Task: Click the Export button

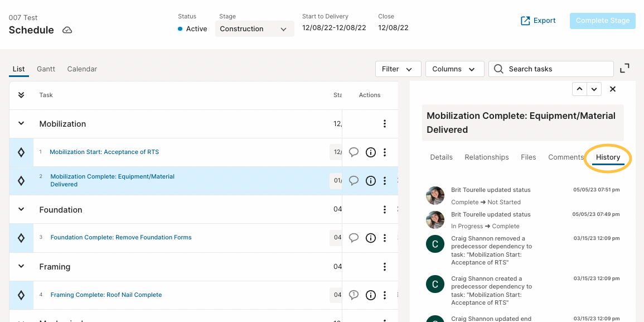Action: (538, 21)
